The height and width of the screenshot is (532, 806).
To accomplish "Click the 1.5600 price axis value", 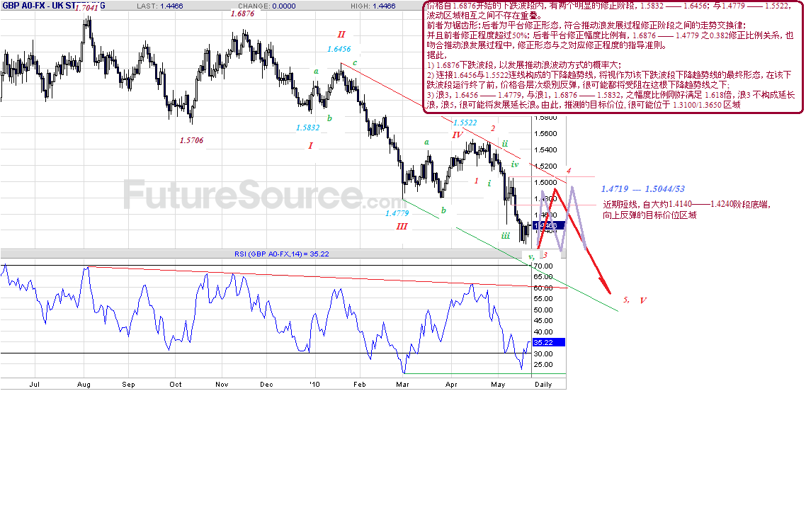I will coord(545,134).
